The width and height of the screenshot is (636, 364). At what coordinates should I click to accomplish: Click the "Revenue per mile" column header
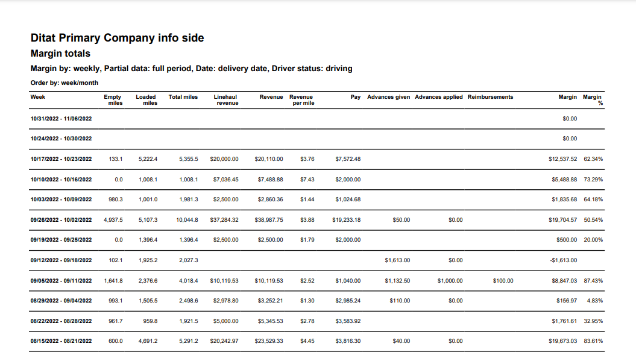tap(301, 100)
